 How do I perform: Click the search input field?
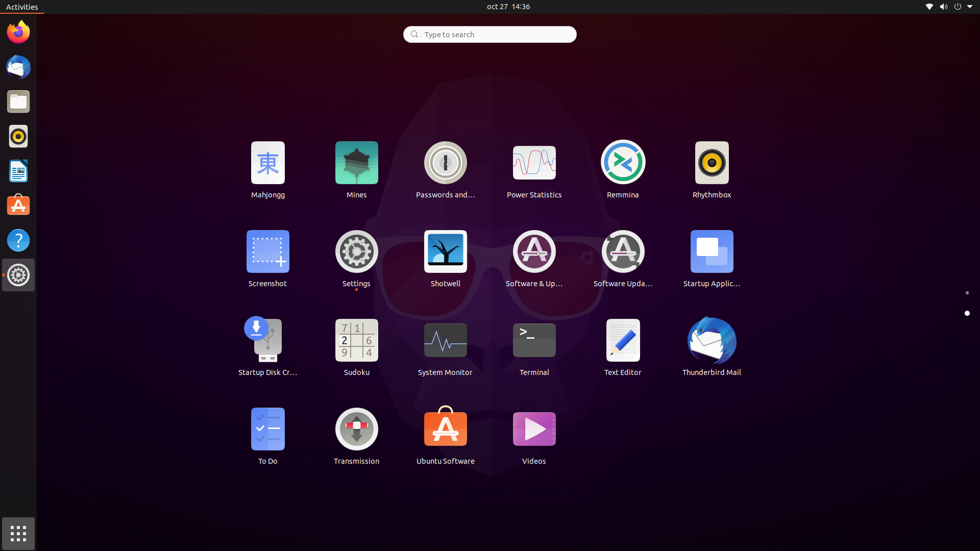(x=490, y=34)
